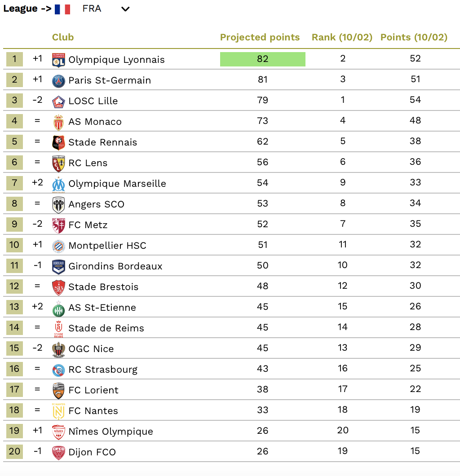This screenshot has width=460, height=476.
Task: Click the Club column header
Action: (63, 37)
